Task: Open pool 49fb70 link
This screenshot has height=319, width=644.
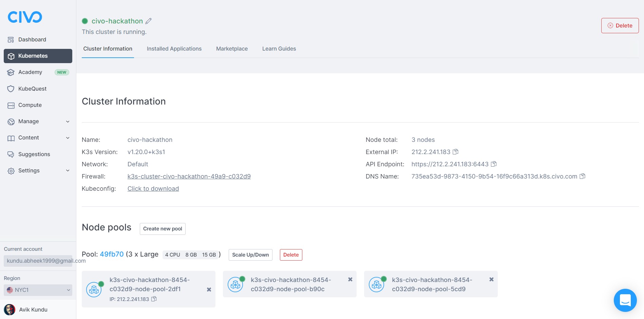Action: tap(112, 254)
